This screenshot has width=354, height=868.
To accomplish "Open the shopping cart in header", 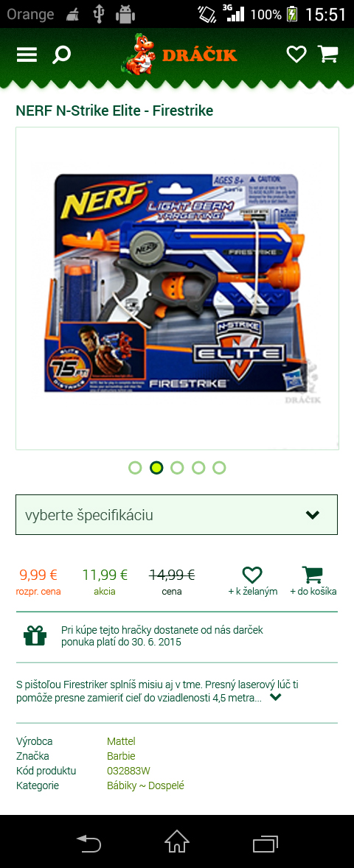I will coord(327,53).
